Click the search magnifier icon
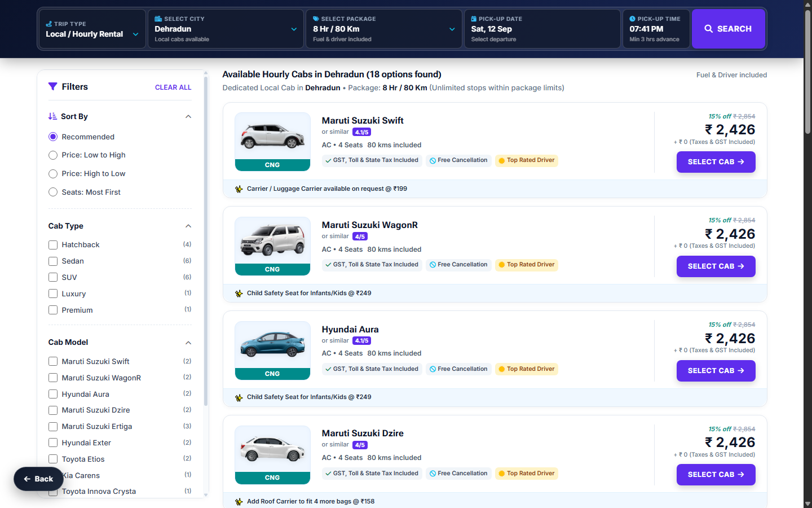812x508 pixels. [709, 29]
